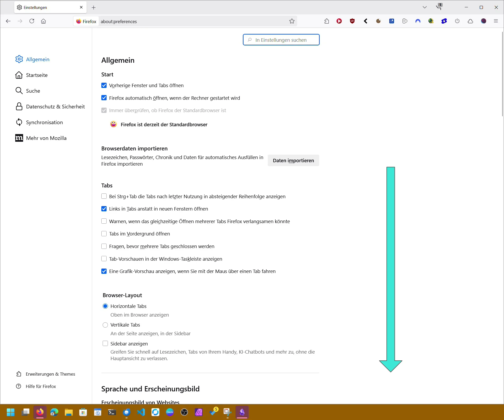Open Datenschutz & Sicherheit settings
Image resolution: width=504 pixels, height=420 pixels.
tap(50, 107)
